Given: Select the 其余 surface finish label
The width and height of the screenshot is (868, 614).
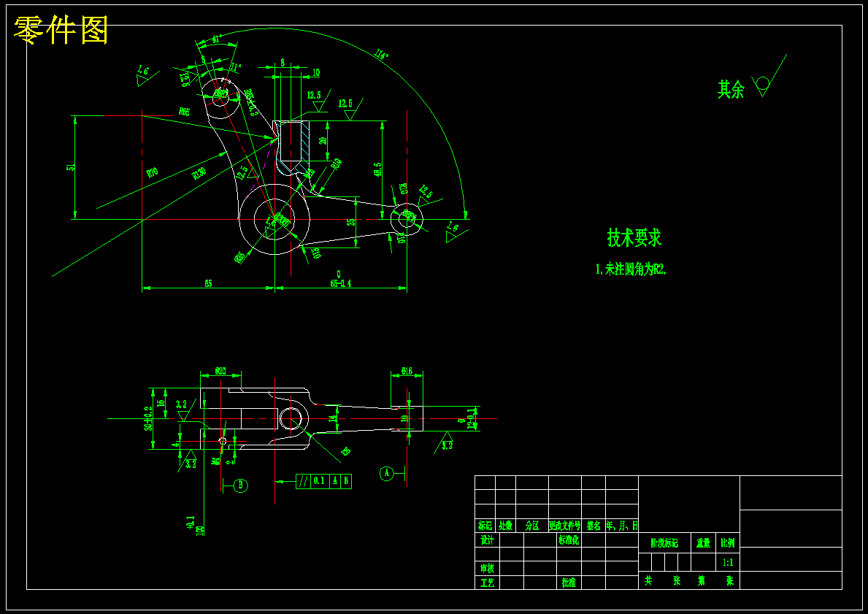Looking at the screenshot, I should tap(731, 89).
